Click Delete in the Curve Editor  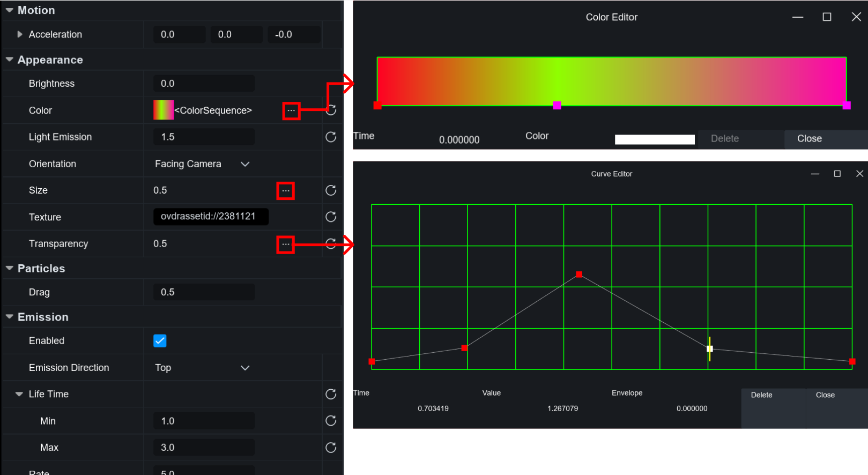pos(761,395)
